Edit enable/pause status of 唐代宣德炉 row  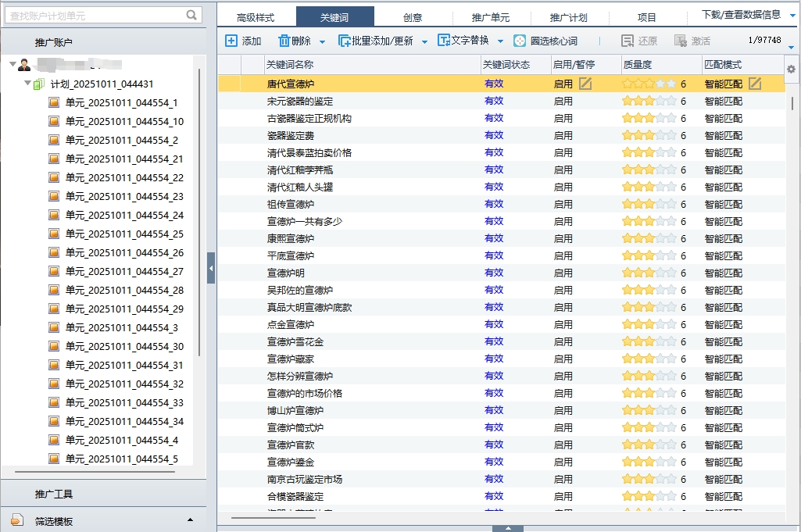(x=585, y=84)
